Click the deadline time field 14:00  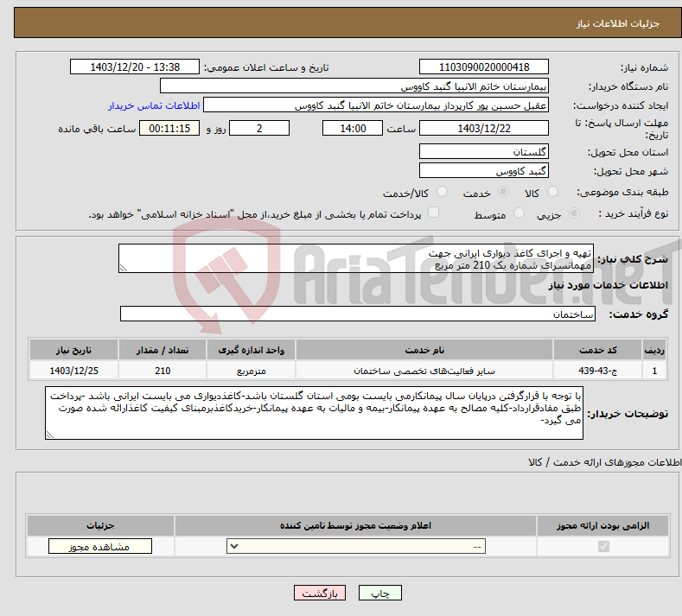coord(353,128)
